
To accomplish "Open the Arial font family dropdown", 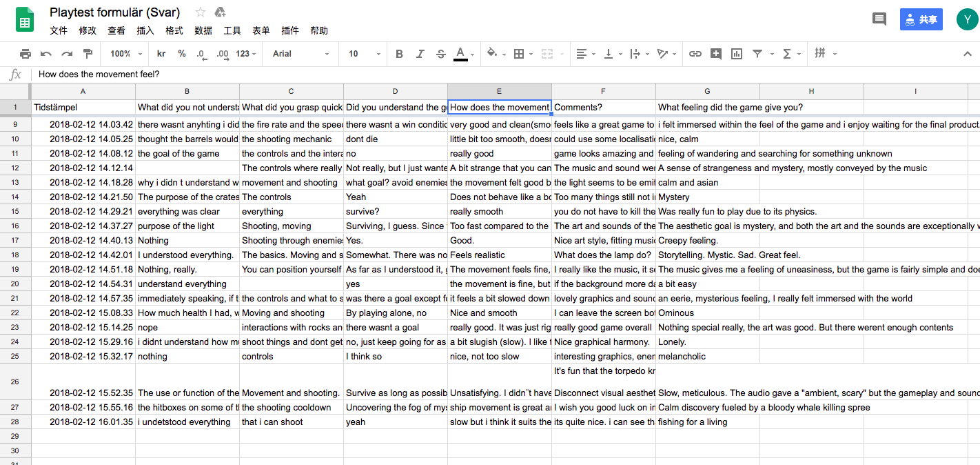I will click(301, 54).
